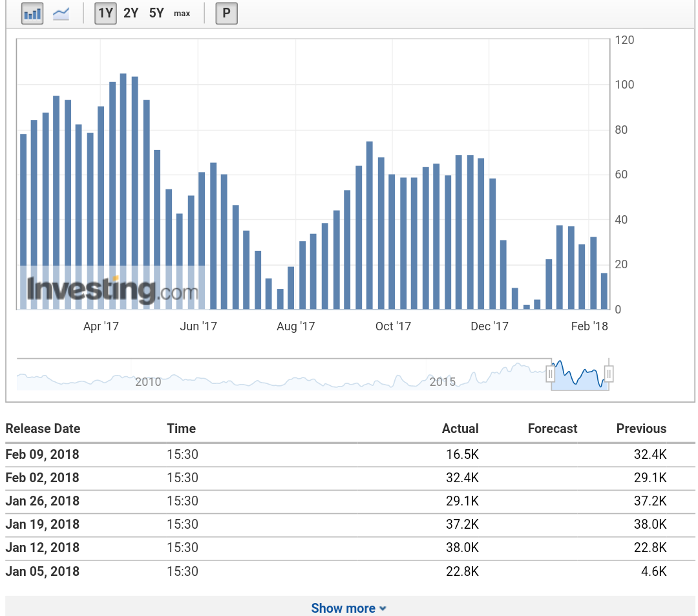Open the "max" timeframe view
This screenshot has height=616, width=698.
tap(182, 13)
